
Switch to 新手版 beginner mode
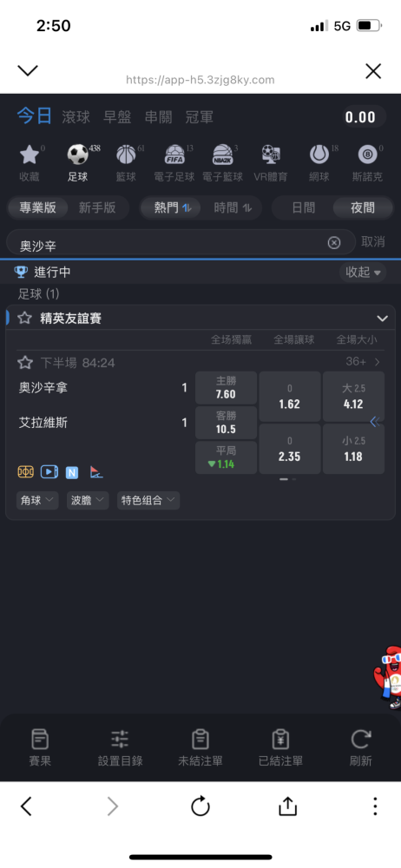point(97,207)
